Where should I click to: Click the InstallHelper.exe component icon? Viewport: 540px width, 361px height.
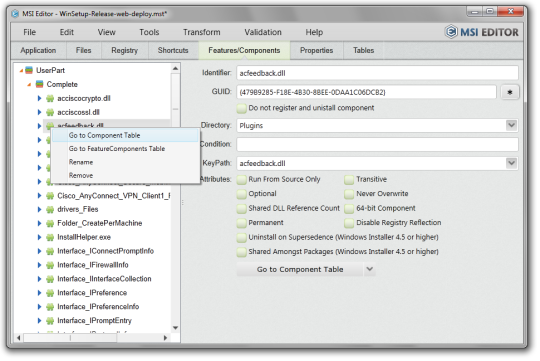click(50, 237)
